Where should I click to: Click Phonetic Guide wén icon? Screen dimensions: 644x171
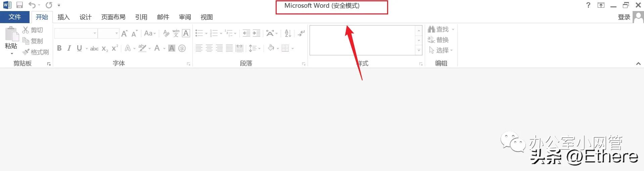pyautogui.click(x=176, y=33)
